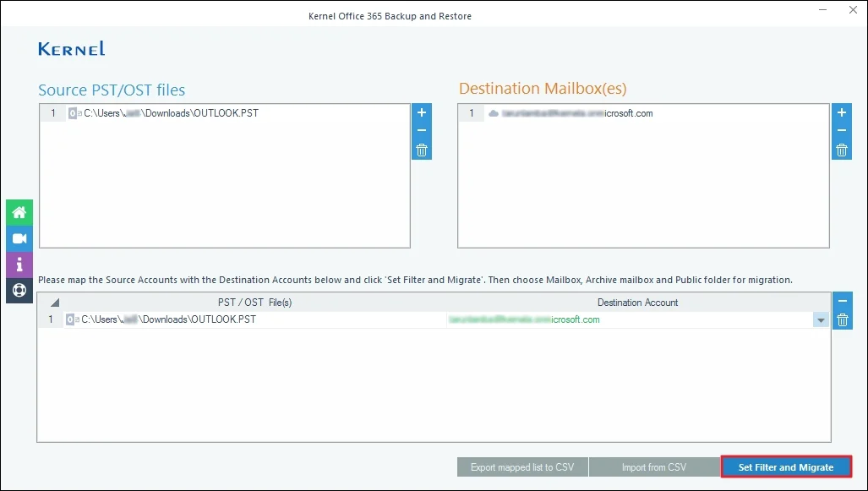Select mapped OUTLOOK.PST row in mapping table
The image size is (868, 491).
(254, 319)
